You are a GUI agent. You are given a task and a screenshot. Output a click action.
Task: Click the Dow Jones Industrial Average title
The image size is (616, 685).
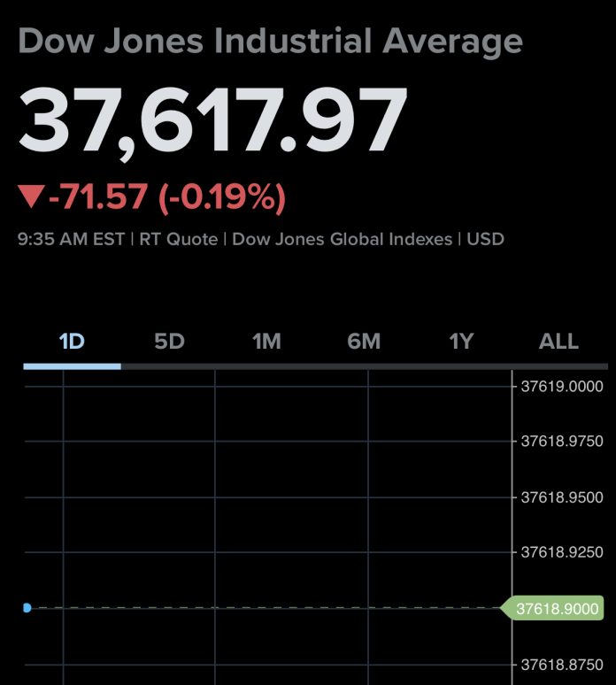tap(270, 42)
